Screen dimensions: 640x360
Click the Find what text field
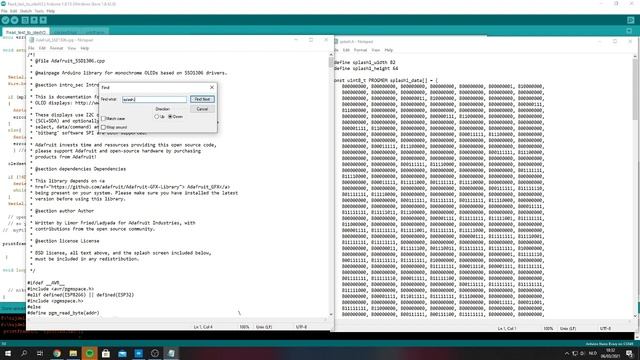(154, 99)
